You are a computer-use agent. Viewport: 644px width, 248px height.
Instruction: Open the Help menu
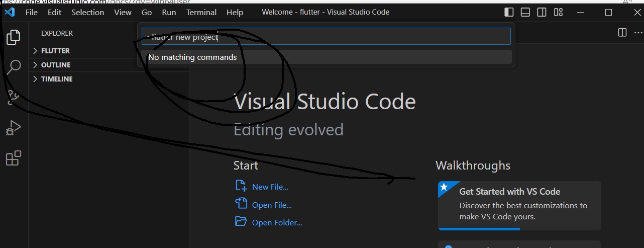(x=235, y=12)
